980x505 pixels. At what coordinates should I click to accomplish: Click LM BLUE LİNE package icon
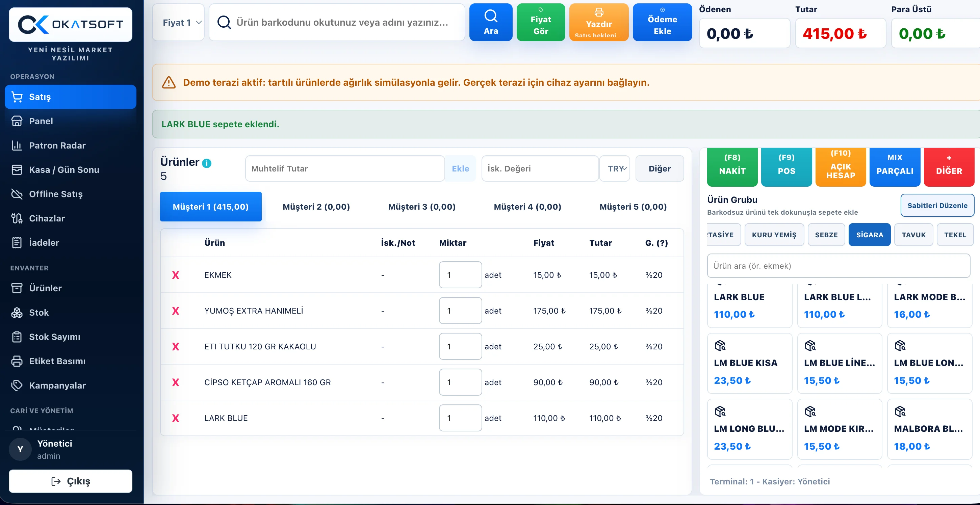coord(810,345)
